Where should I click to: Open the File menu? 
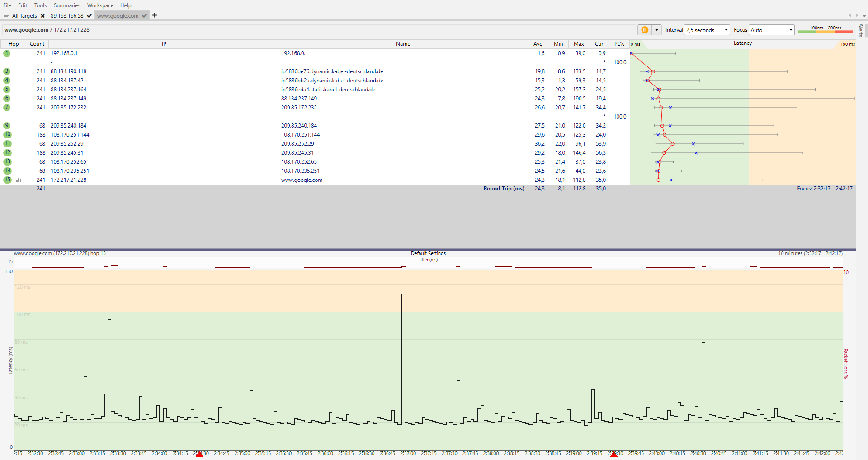[x=7, y=5]
